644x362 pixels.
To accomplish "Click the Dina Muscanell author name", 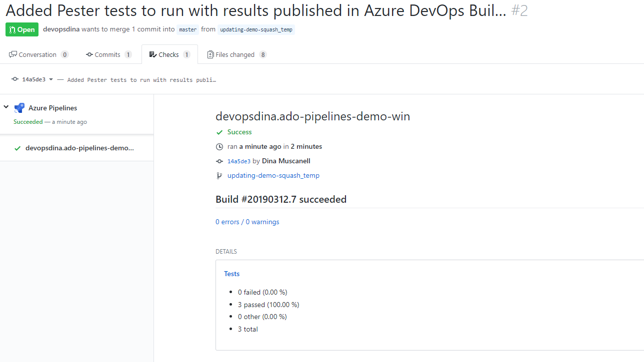I will 286,161.
